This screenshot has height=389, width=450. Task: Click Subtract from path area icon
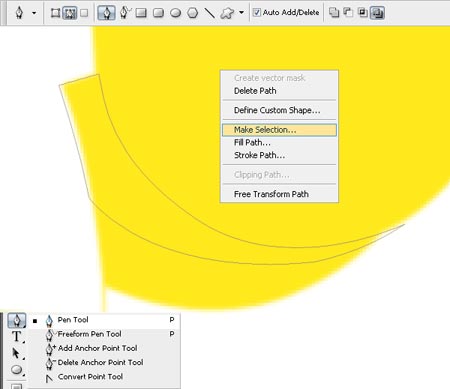[x=348, y=13]
